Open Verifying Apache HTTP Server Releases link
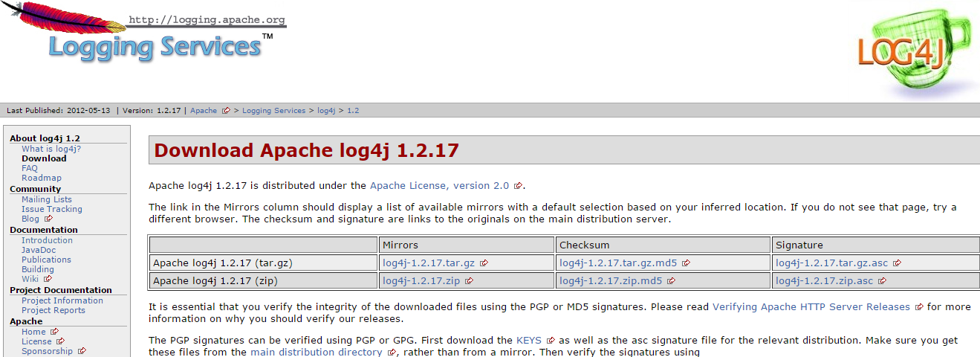980x357 pixels. click(811, 306)
